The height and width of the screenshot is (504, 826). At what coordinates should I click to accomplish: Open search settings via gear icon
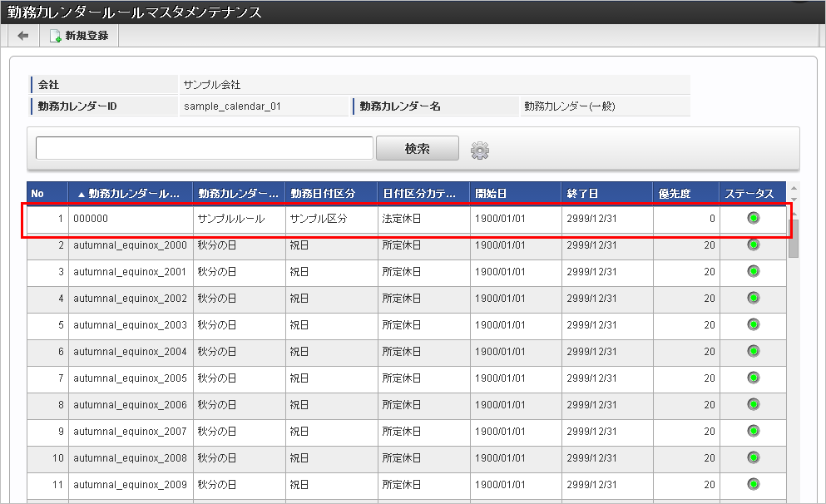coord(479,150)
